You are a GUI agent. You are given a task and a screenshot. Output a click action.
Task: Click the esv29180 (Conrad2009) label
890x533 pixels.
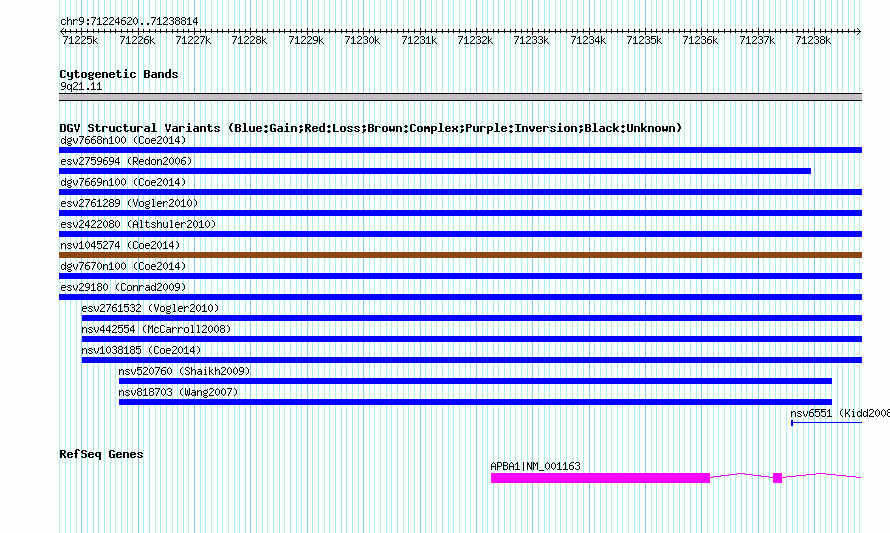click(x=123, y=287)
